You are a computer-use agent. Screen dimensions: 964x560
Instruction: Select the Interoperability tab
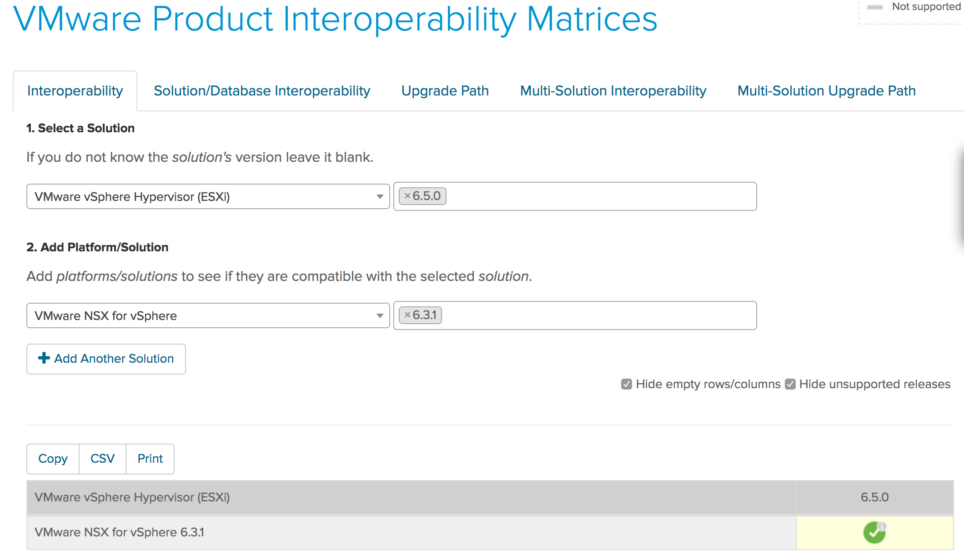[x=75, y=91]
